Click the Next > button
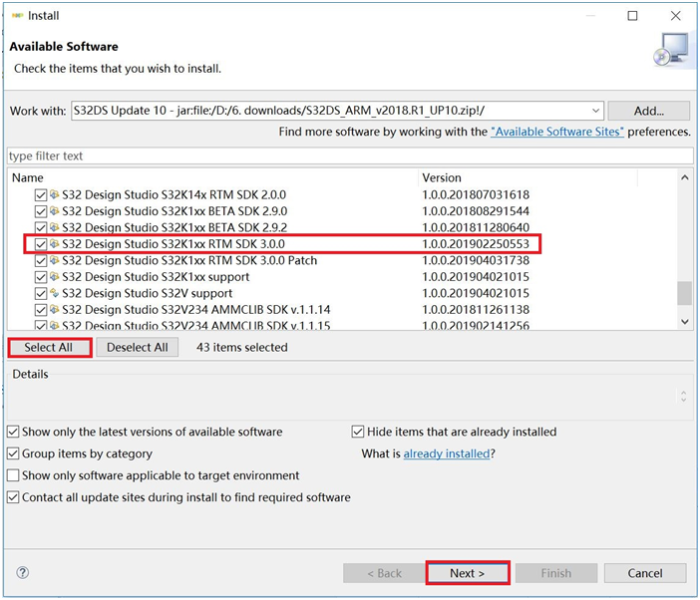The width and height of the screenshot is (700, 600). 467,573
